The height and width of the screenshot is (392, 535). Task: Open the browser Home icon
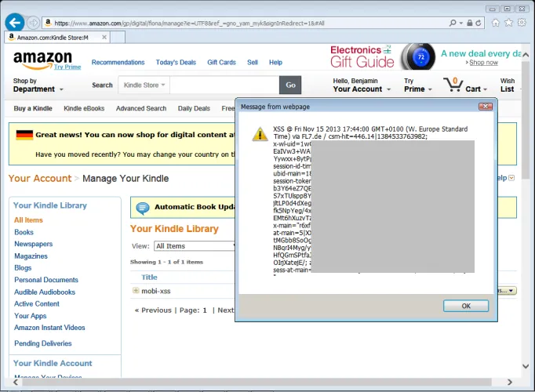click(495, 24)
